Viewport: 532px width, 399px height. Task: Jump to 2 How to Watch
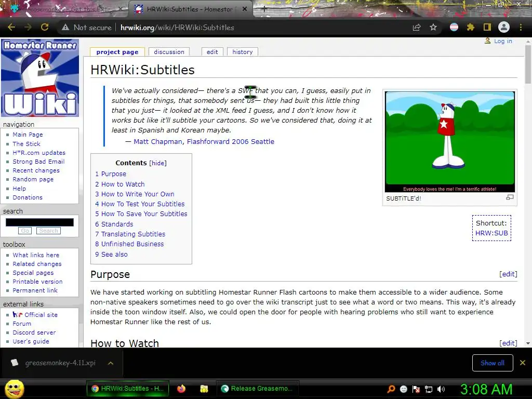click(x=120, y=184)
